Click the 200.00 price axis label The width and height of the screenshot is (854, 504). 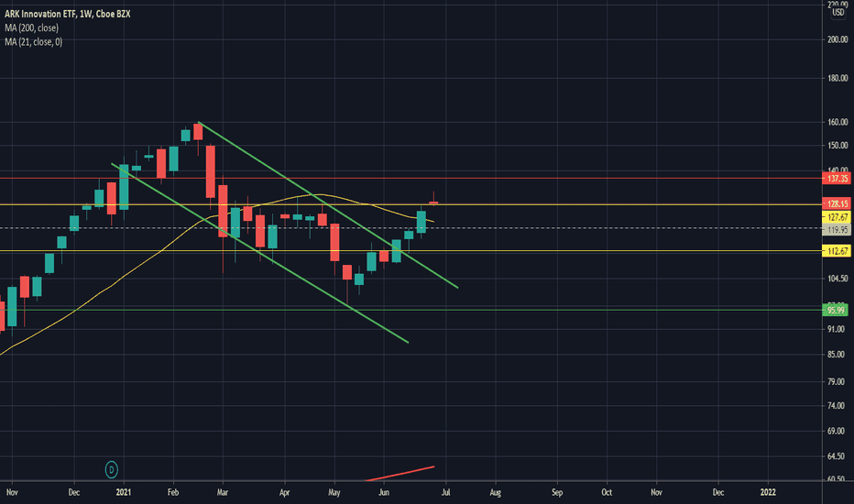(838, 39)
